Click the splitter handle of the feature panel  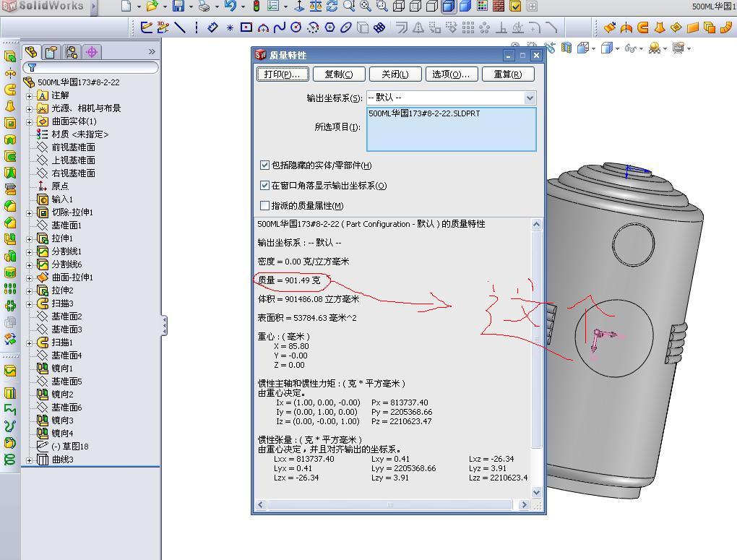[x=164, y=325]
